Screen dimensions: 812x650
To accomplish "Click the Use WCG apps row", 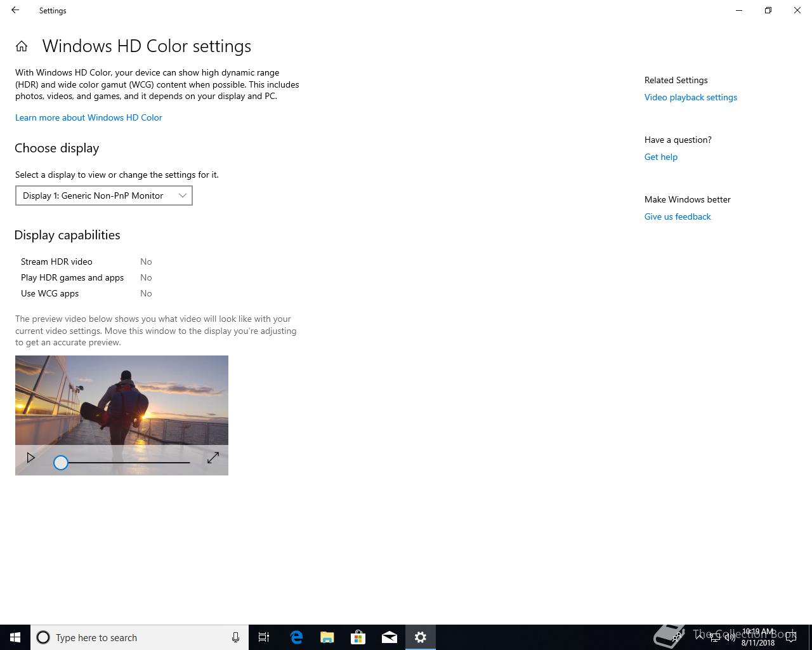I will click(x=86, y=293).
